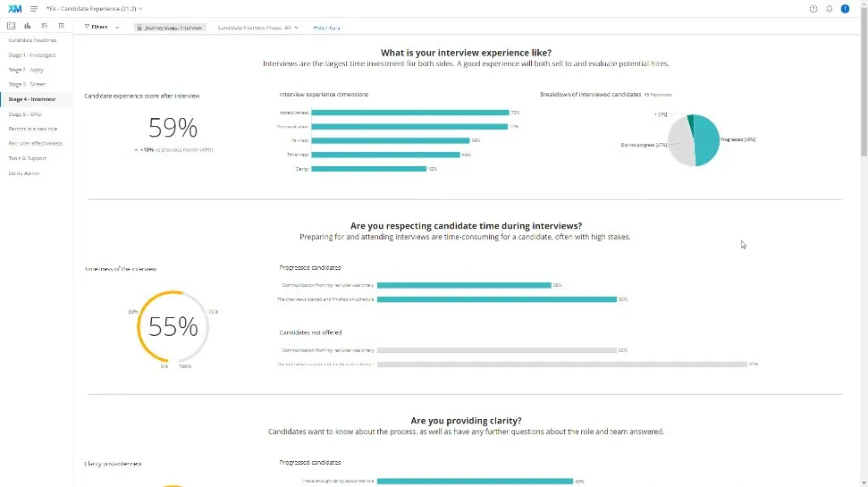Image resolution: width=868 pixels, height=487 pixels.
Task: Click the fourth icon in the sidebar toolbar
Action: click(x=60, y=26)
